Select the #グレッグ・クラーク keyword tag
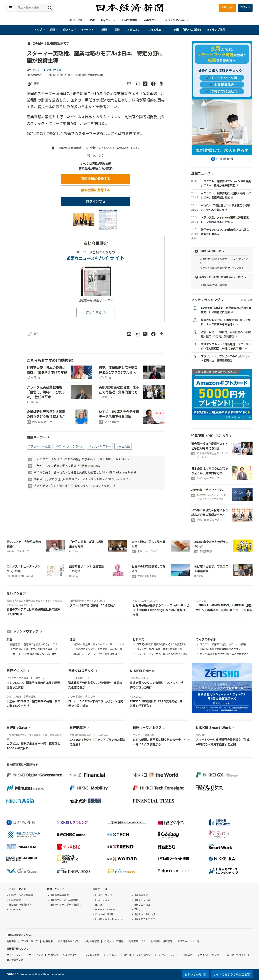259x980 pixels. pos(70,446)
